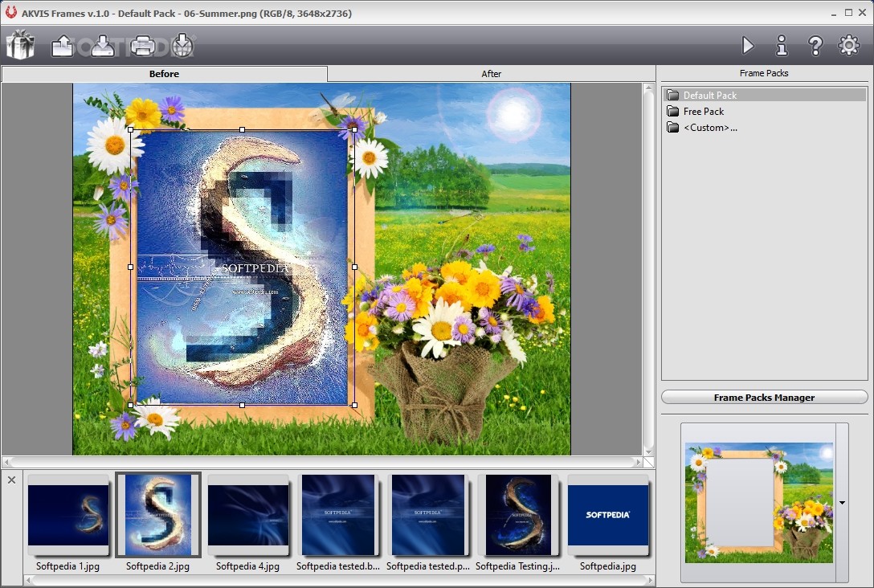Open an image with the upload icon
The height and width of the screenshot is (588, 874).
[63, 46]
